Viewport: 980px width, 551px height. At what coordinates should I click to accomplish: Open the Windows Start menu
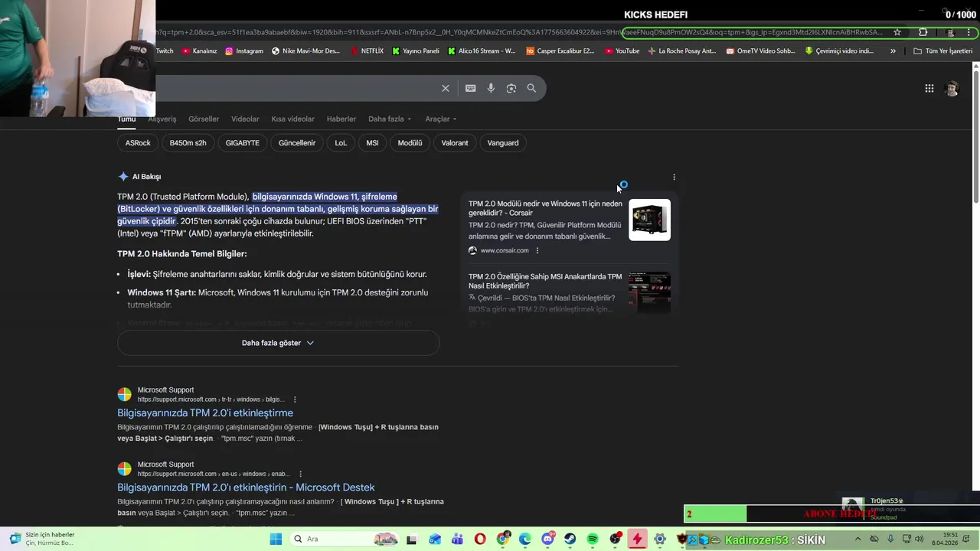tap(276, 539)
